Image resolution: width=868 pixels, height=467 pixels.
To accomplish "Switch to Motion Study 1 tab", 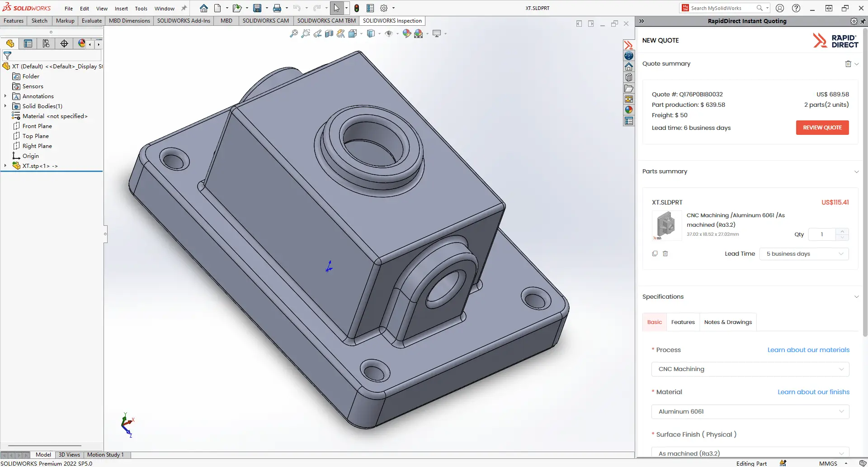I will 105,455.
